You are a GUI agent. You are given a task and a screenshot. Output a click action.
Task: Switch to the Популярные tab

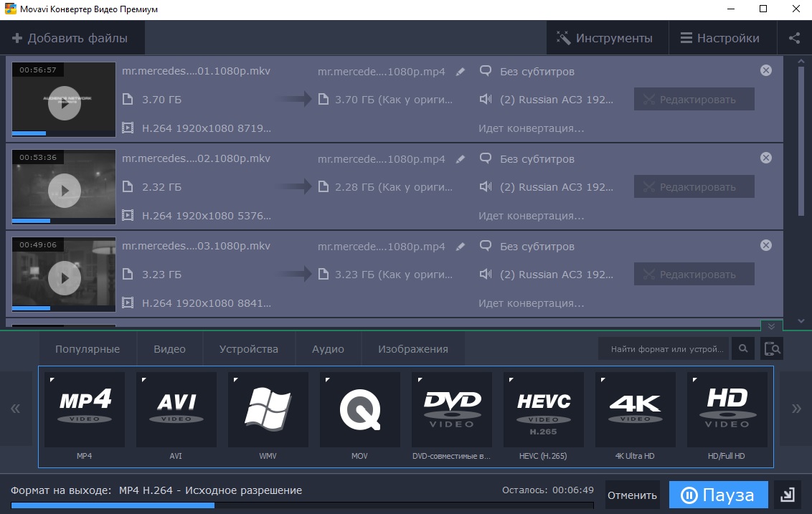coord(88,349)
